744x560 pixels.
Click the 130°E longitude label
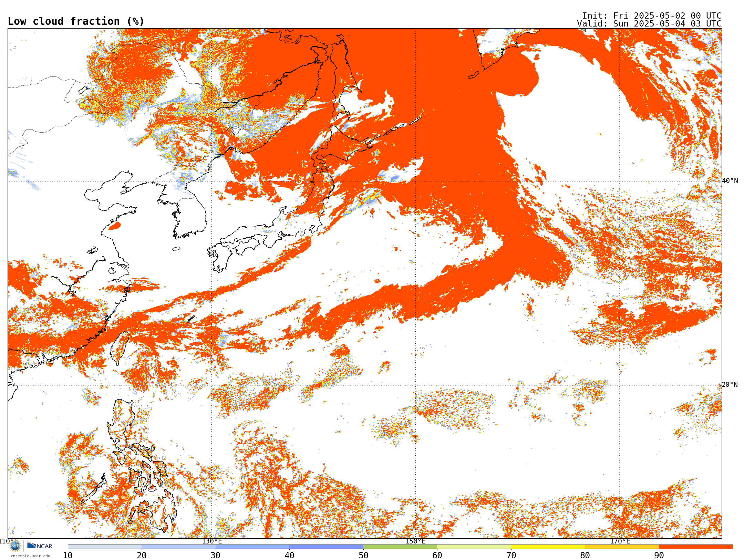pos(212,541)
